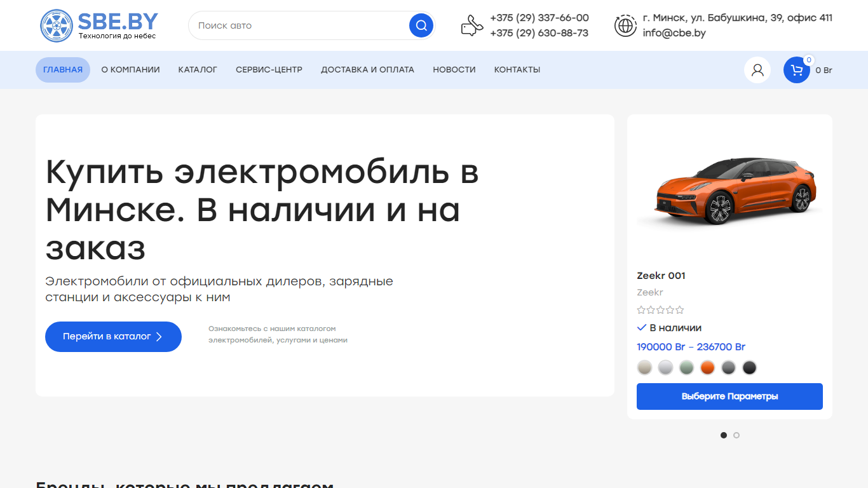Image resolution: width=868 pixels, height=488 pixels.
Task: Click the Minsk office address text
Action: (738, 18)
